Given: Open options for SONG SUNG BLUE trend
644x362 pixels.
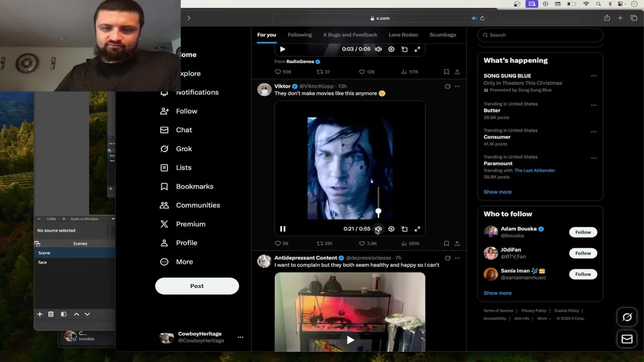Looking at the screenshot, I should point(594,76).
